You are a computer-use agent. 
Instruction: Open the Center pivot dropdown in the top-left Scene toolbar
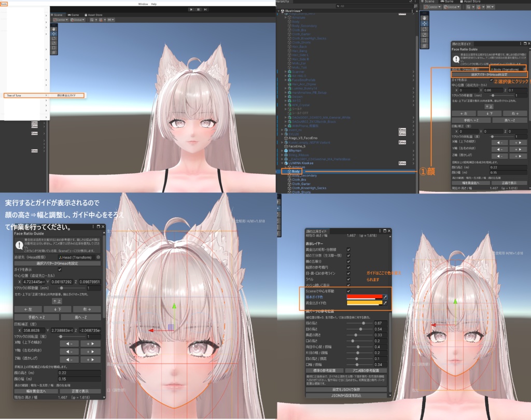[x=61, y=20]
